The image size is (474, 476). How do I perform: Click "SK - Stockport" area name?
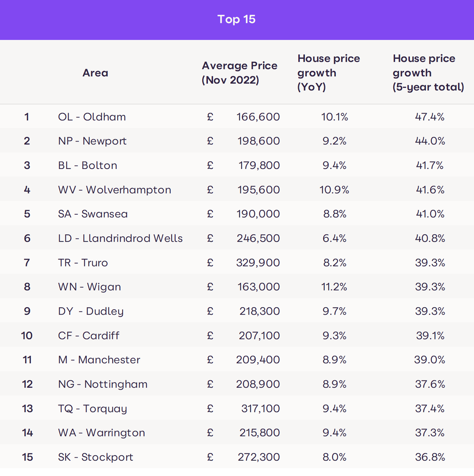[96, 457]
